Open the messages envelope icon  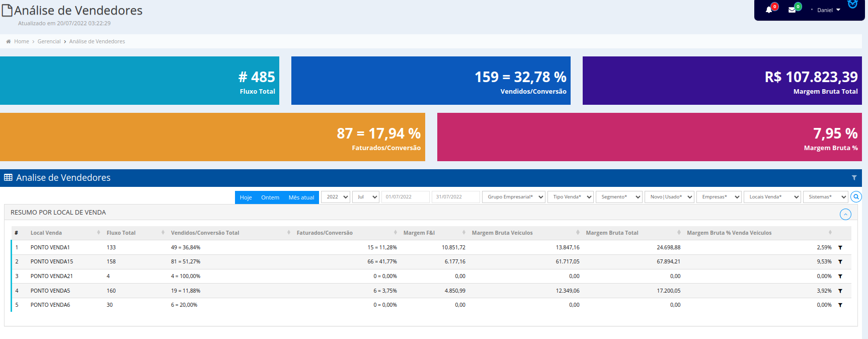point(792,10)
